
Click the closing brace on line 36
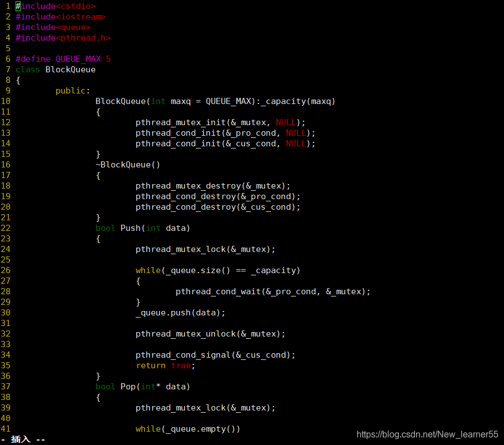point(98,376)
